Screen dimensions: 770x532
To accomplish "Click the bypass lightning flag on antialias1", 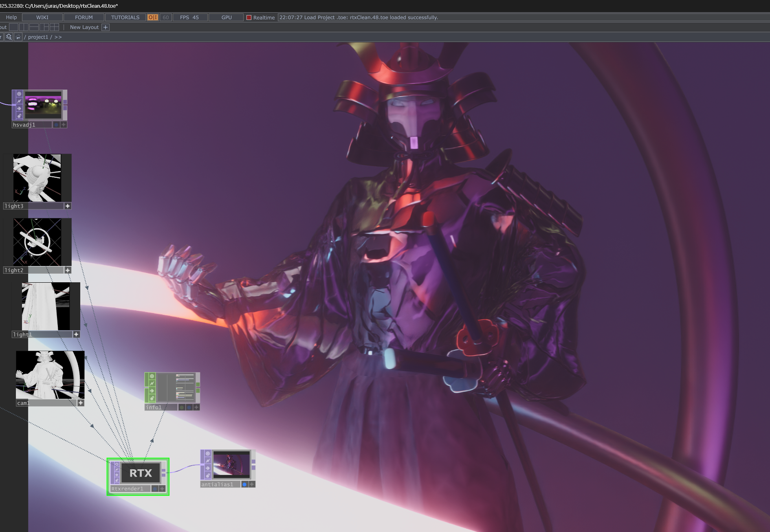I will [x=208, y=461].
